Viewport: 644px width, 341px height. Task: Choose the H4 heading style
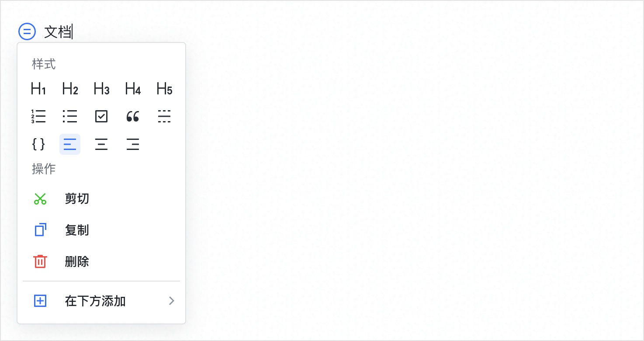coord(133,89)
